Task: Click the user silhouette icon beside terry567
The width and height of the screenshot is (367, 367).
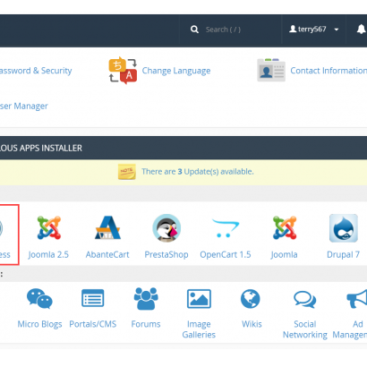Action: click(293, 29)
